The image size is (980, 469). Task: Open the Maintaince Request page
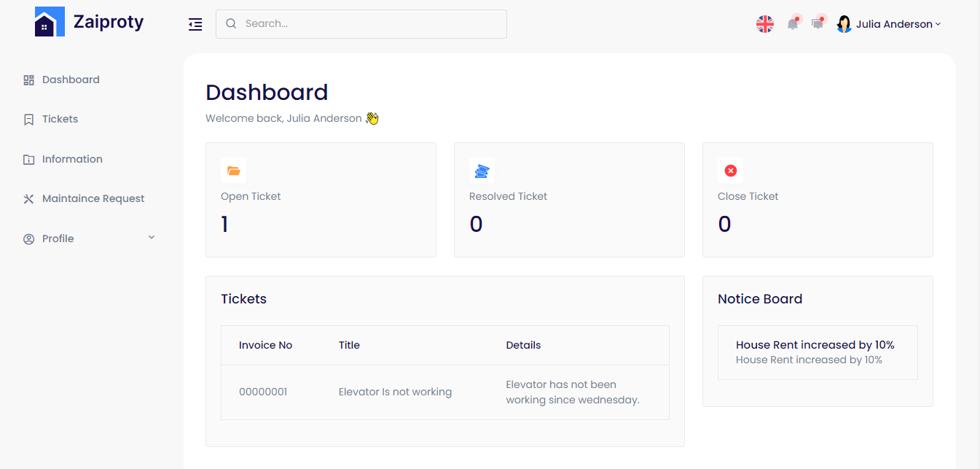click(93, 198)
